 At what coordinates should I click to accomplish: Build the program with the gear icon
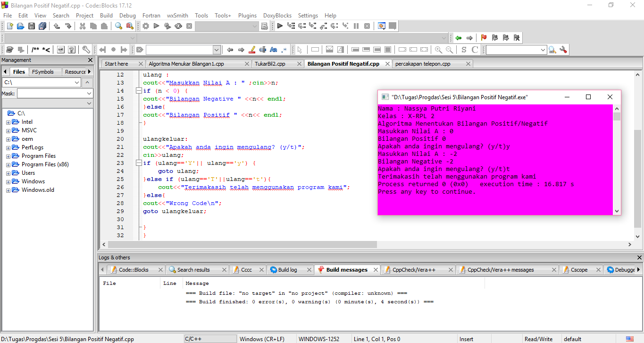[x=146, y=26]
